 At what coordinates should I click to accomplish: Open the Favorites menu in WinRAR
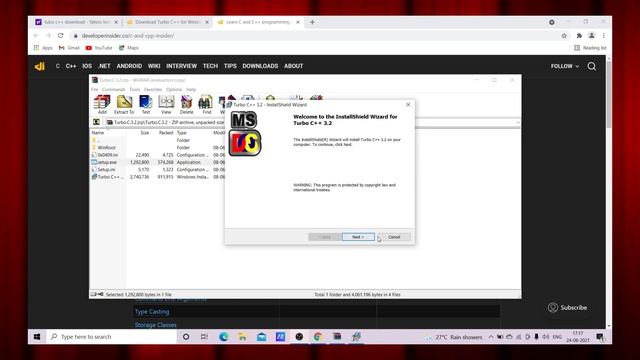pyautogui.click(x=153, y=89)
